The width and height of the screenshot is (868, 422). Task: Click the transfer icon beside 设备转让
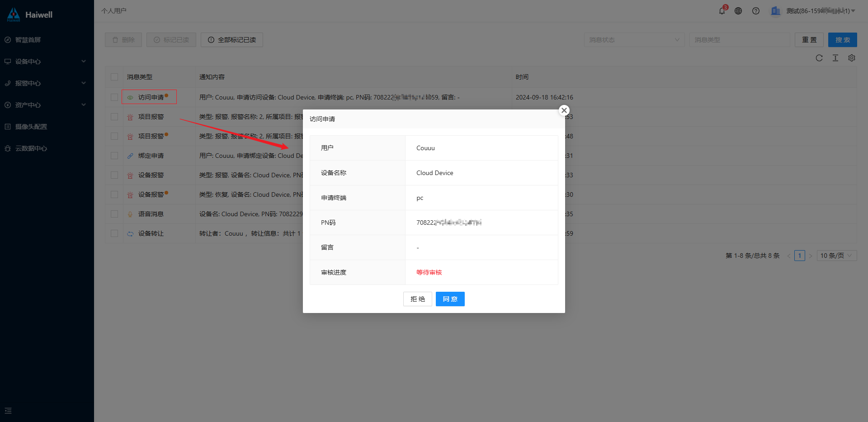pos(130,233)
